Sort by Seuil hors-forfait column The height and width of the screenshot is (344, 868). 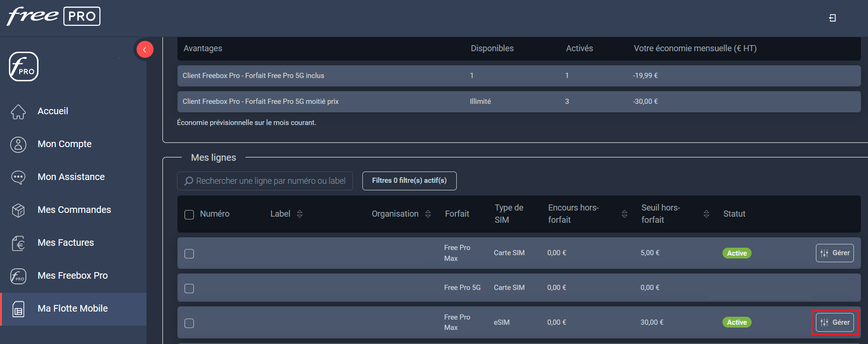(706, 214)
